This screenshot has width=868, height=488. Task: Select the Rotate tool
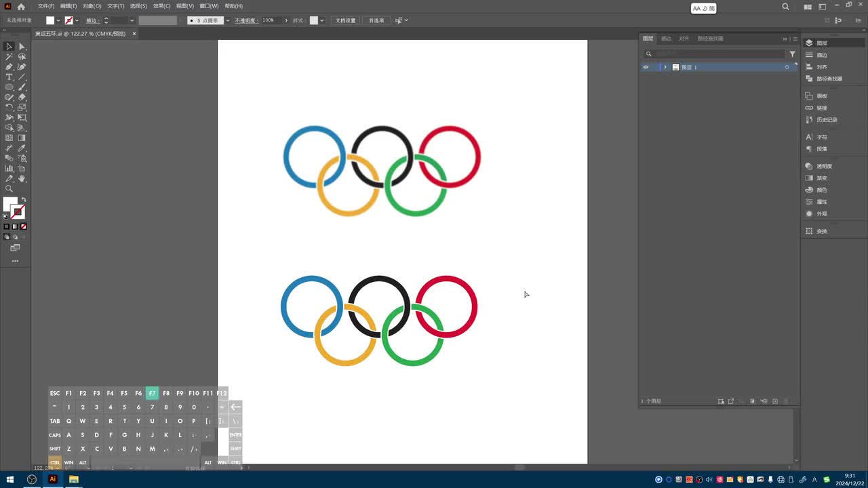tap(9, 108)
